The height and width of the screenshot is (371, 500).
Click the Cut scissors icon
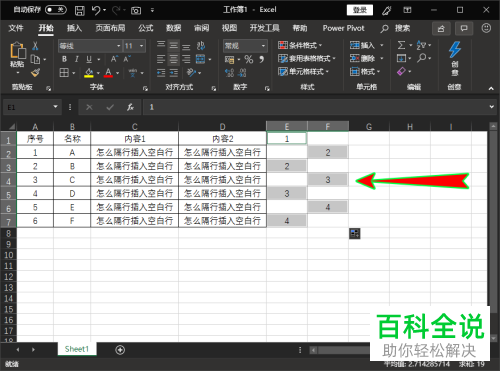pyautogui.click(x=35, y=46)
